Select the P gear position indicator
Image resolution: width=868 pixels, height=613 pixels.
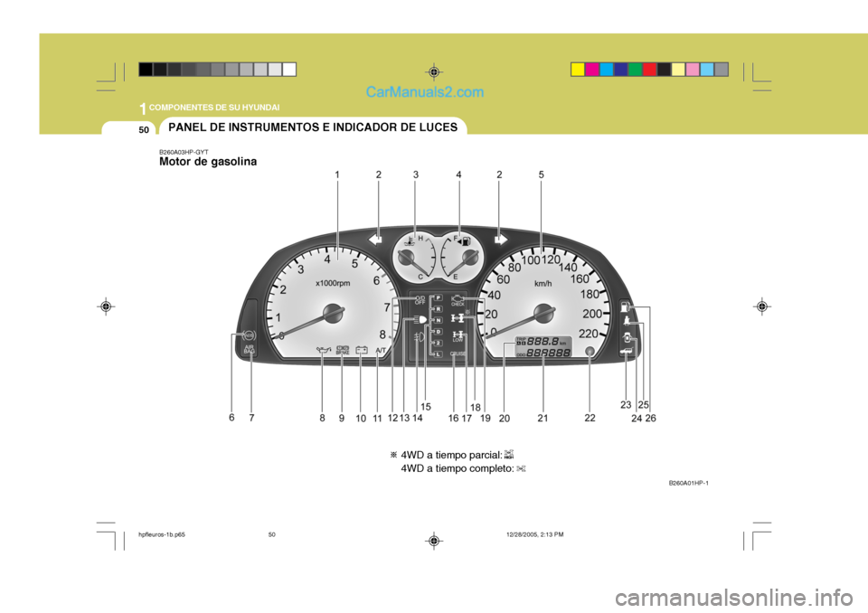(x=438, y=298)
